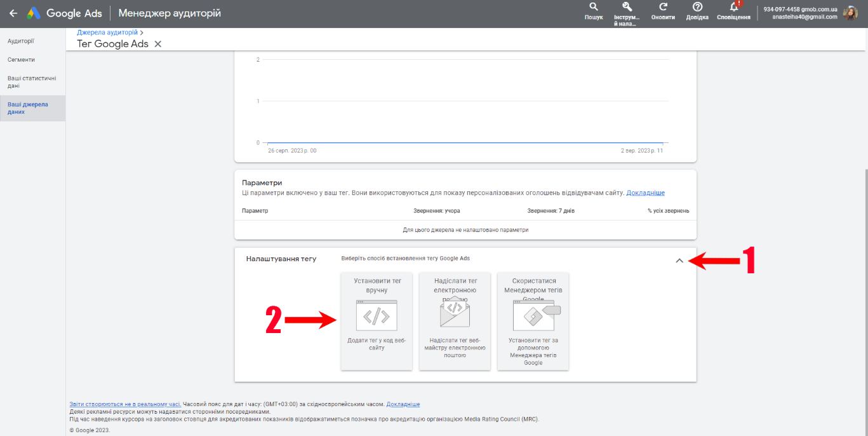
Task: Open Ваші статистичні дані in sidebar
Action: (x=32, y=82)
